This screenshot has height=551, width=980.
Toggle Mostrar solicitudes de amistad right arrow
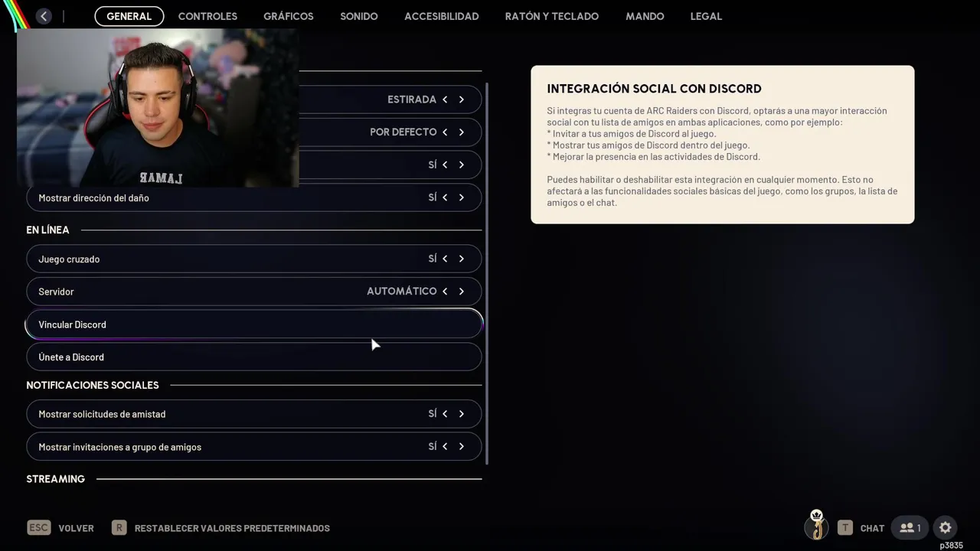[462, 414]
